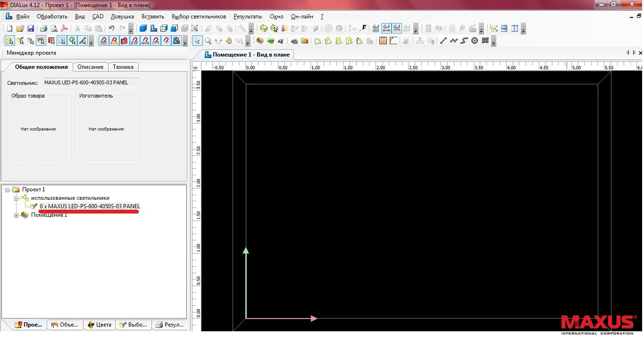Pick the concentric circles draw tool
Screen dimensions: 644x344
[475, 41]
